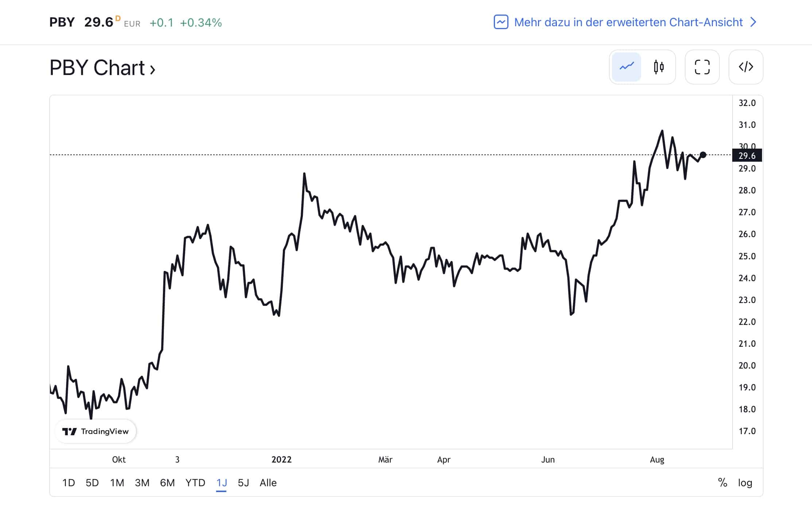Click the current price dot on the line
This screenshot has width=812, height=507.
[x=703, y=155]
